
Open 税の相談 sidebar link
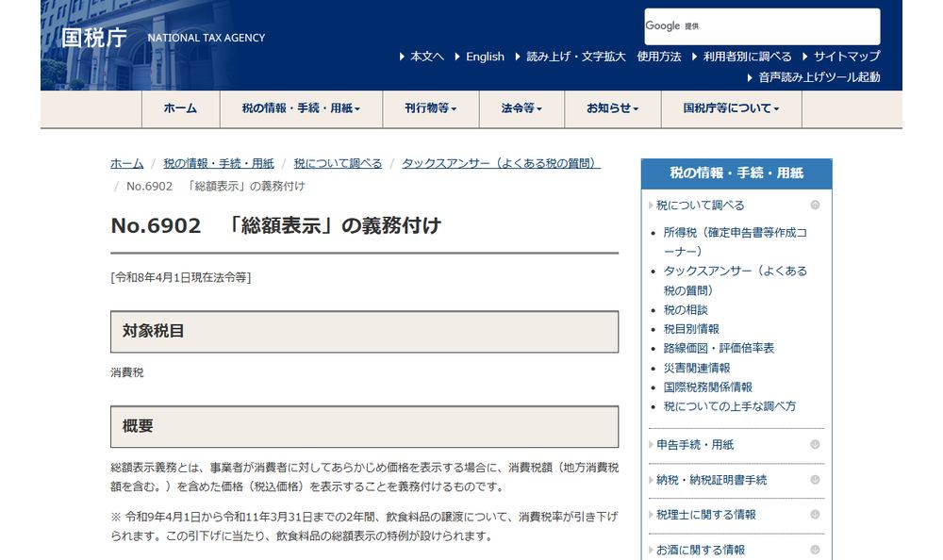pos(686,310)
